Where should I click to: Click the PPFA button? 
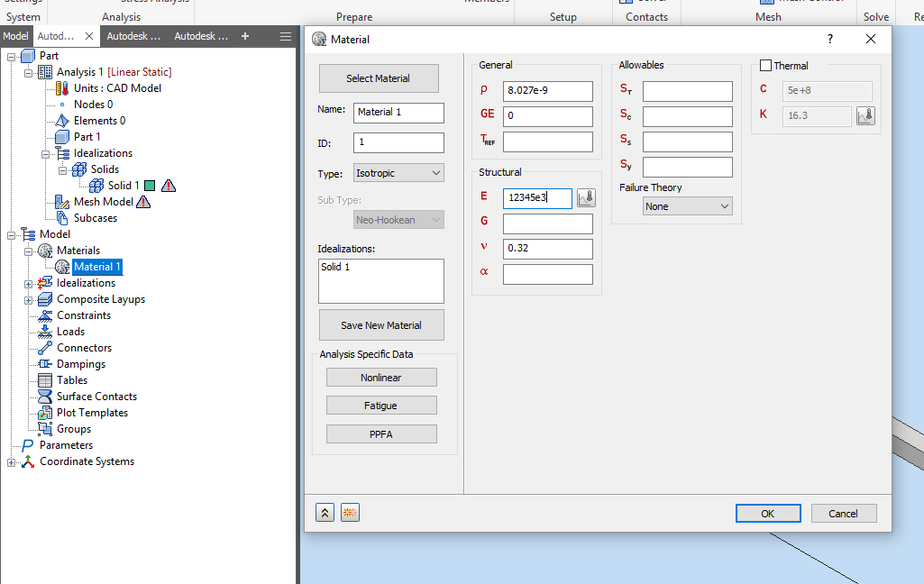381,434
